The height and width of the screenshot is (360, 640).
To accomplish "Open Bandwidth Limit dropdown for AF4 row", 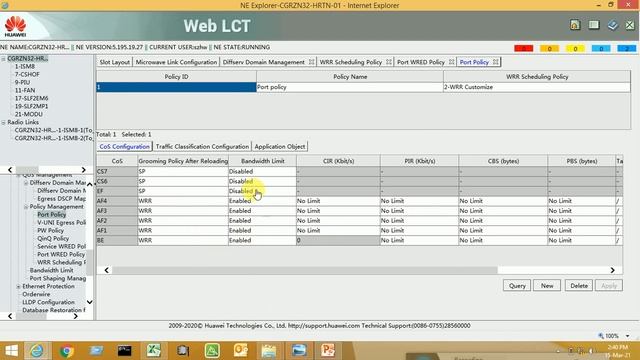I will [x=262, y=201].
